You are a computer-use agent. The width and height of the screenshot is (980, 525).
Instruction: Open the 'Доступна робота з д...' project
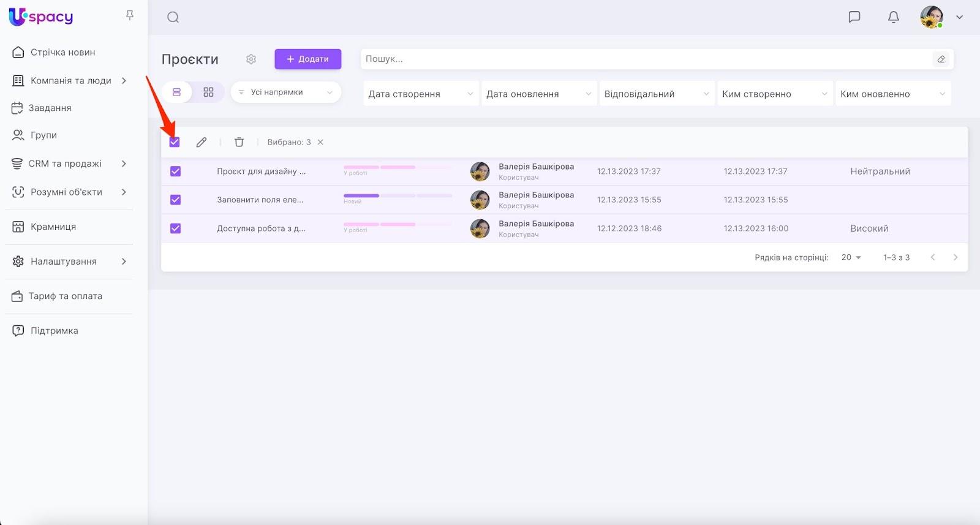point(261,229)
